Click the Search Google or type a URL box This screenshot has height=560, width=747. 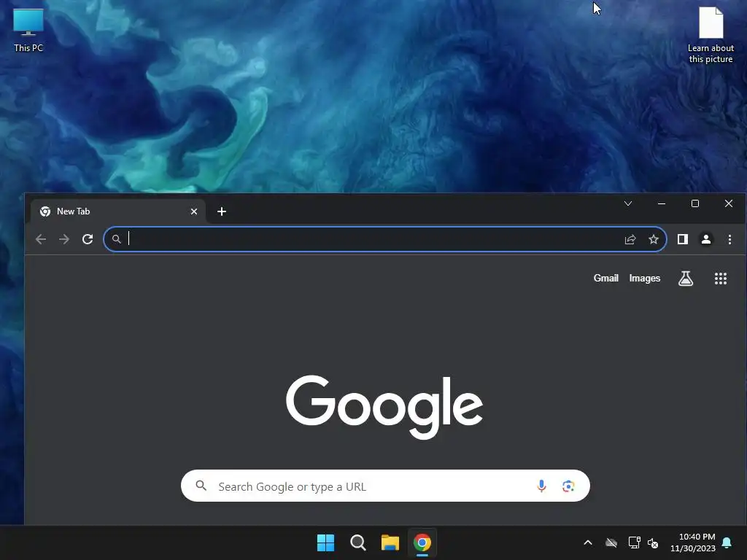pyautogui.click(x=385, y=486)
